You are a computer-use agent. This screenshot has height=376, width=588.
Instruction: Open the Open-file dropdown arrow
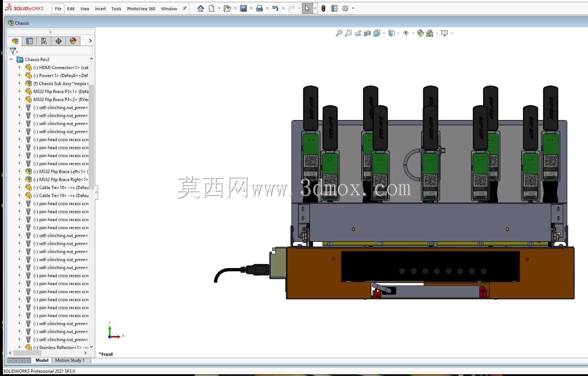(x=235, y=8)
